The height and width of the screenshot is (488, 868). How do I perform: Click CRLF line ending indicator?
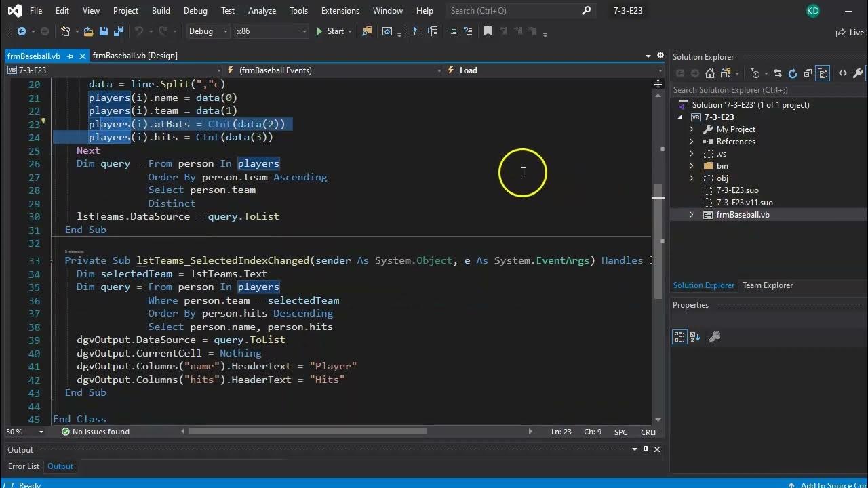pos(649,432)
